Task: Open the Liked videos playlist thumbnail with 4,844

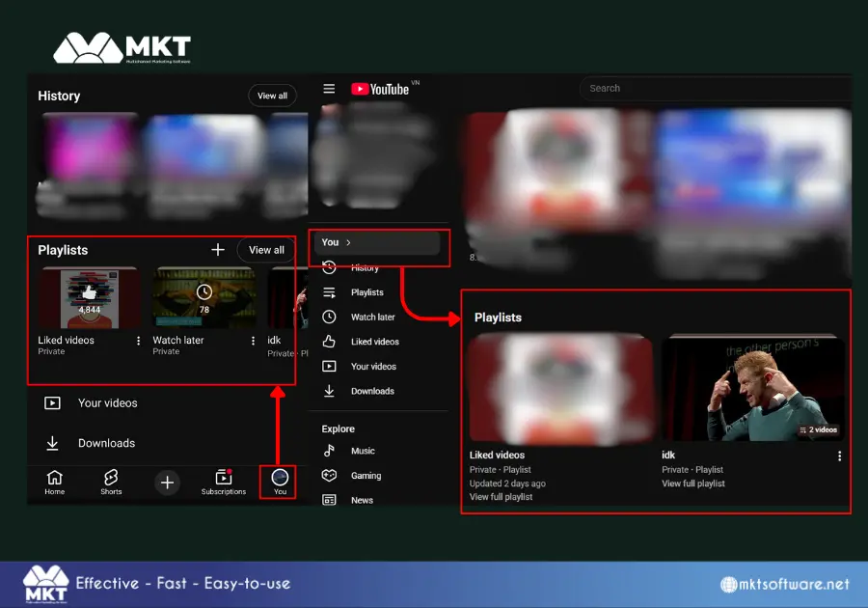Action: pyautogui.click(x=89, y=299)
